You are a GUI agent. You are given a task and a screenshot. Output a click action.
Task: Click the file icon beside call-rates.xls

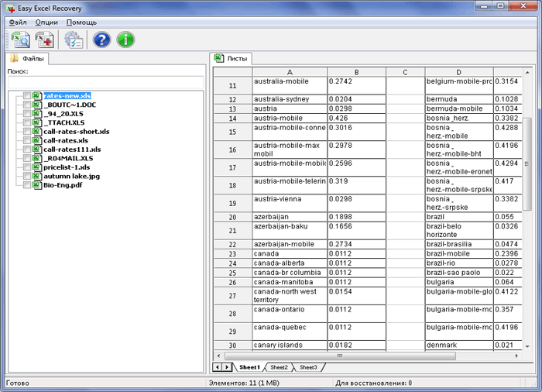(x=36, y=140)
